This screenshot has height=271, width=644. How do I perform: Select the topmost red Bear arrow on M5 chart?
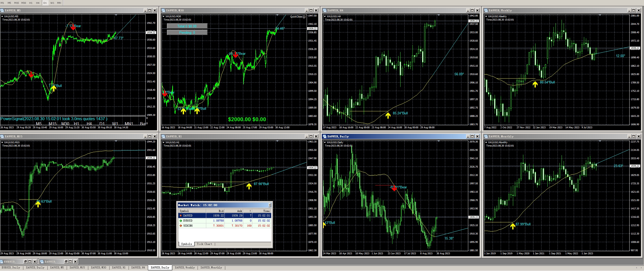pyautogui.click(x=73, y=27)
